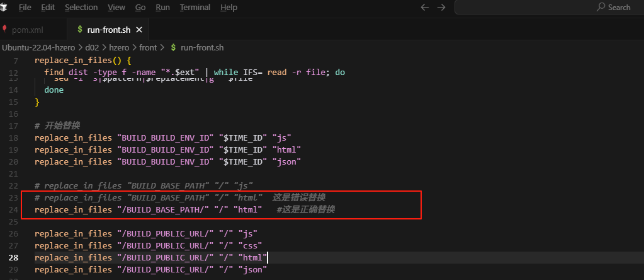644x280 pixels.
Task: Open the Terminal menu
Action: [195, 8]
